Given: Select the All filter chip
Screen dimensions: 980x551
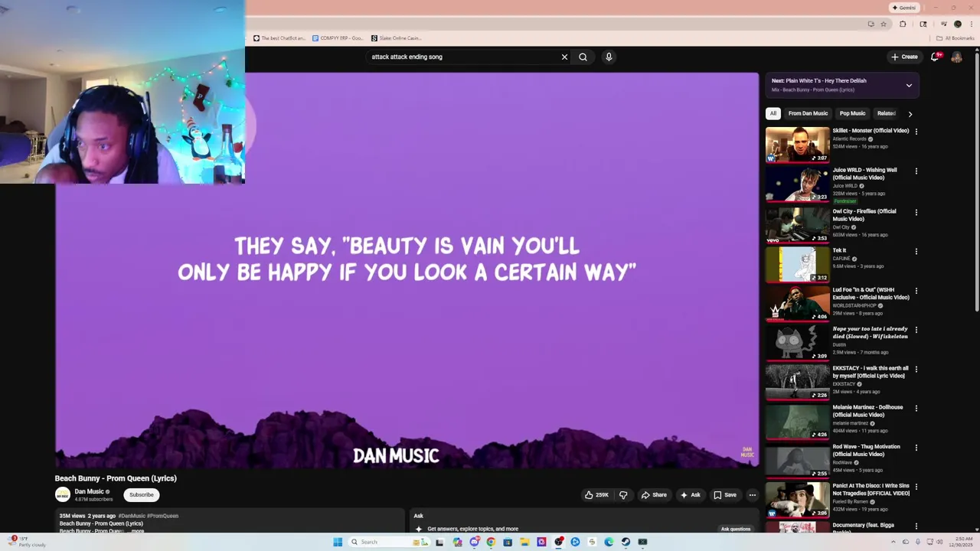Looking at the screenshot, I should tap(773, 113).
